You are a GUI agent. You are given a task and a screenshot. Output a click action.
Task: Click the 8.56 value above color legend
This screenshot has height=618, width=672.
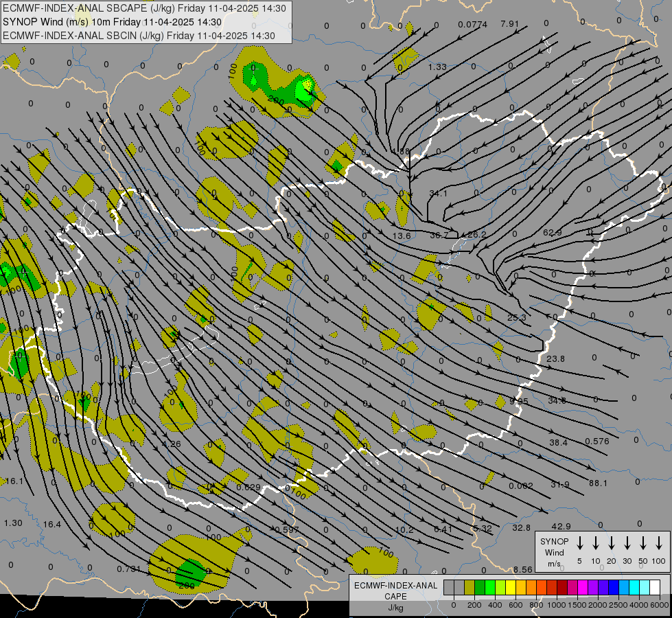click(522, 569)
